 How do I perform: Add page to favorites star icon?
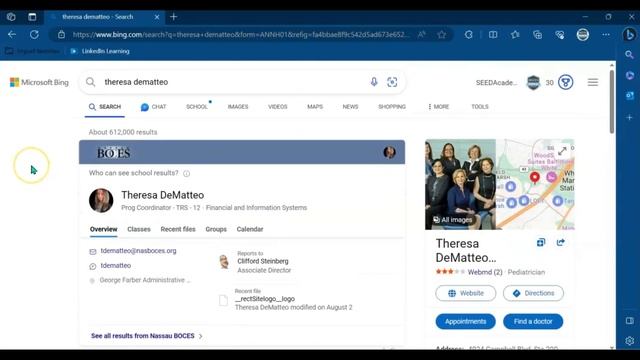[442, 35]
